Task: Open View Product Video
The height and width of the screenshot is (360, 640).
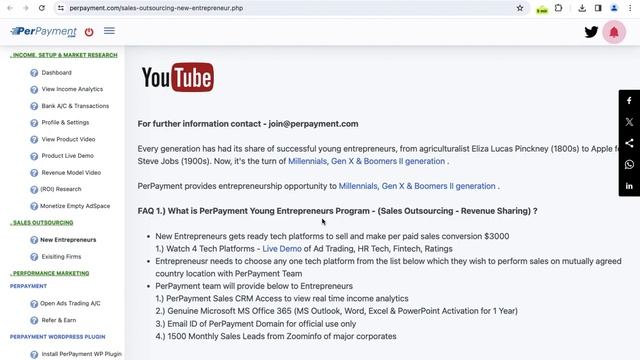Action: coord(68,139)
